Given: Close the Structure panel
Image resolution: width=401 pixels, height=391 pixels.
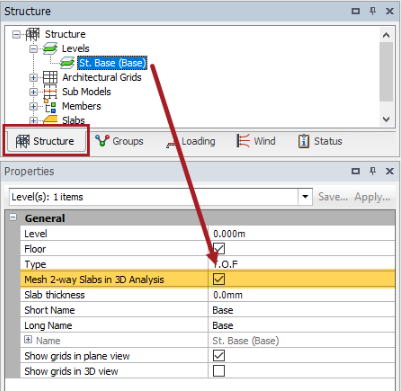Looking at the screenshot, I should [390, 11].
